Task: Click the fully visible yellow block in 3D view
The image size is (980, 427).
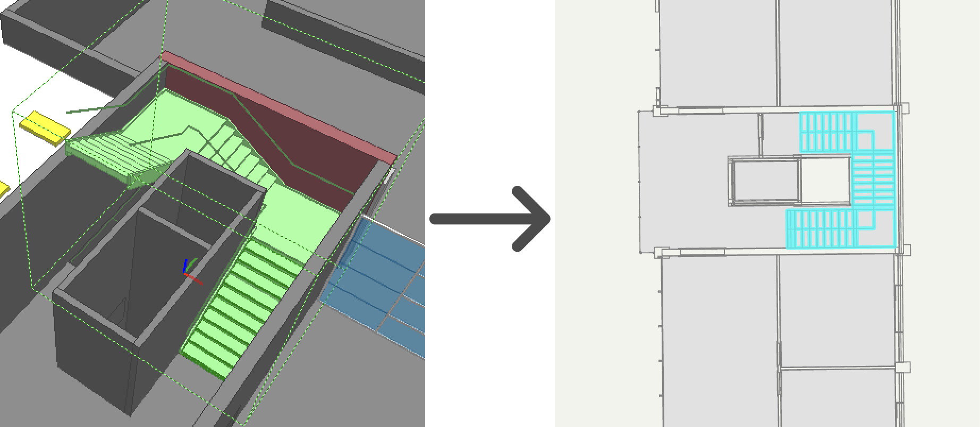Action: [x=45, y=128]
